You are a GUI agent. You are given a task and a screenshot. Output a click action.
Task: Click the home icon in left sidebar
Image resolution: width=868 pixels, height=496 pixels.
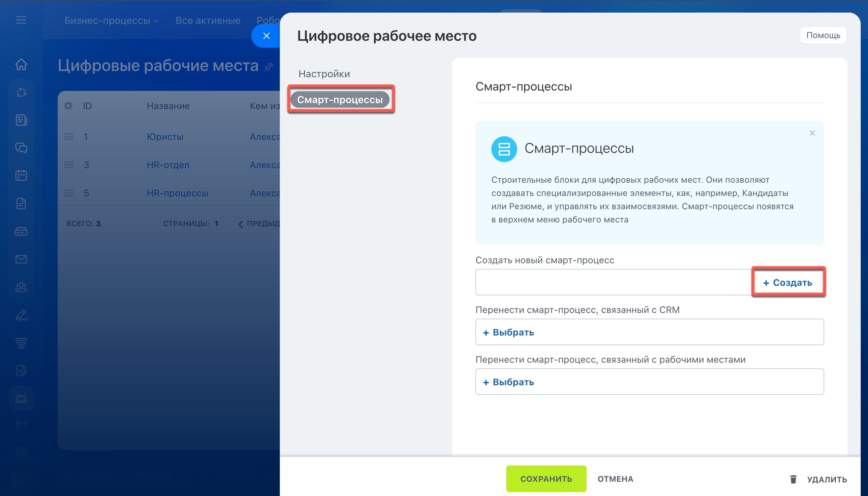[x=21, y=64]
